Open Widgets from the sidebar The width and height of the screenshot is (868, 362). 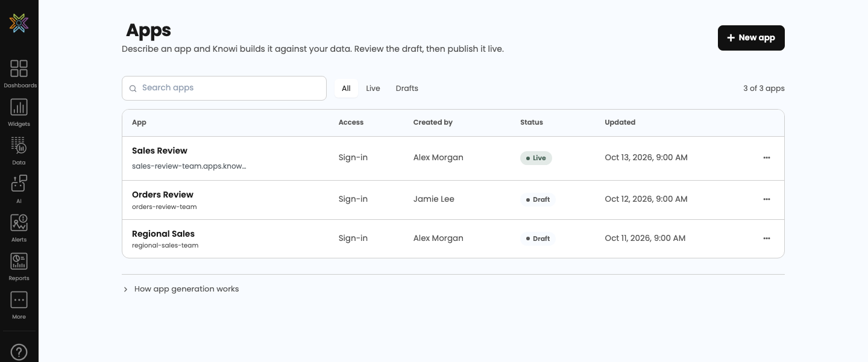[19, 112]
